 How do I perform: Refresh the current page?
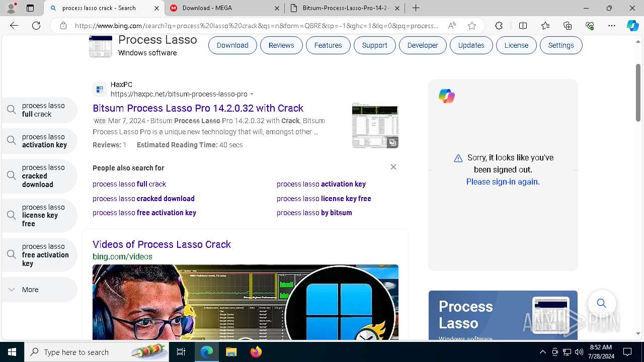36,26
